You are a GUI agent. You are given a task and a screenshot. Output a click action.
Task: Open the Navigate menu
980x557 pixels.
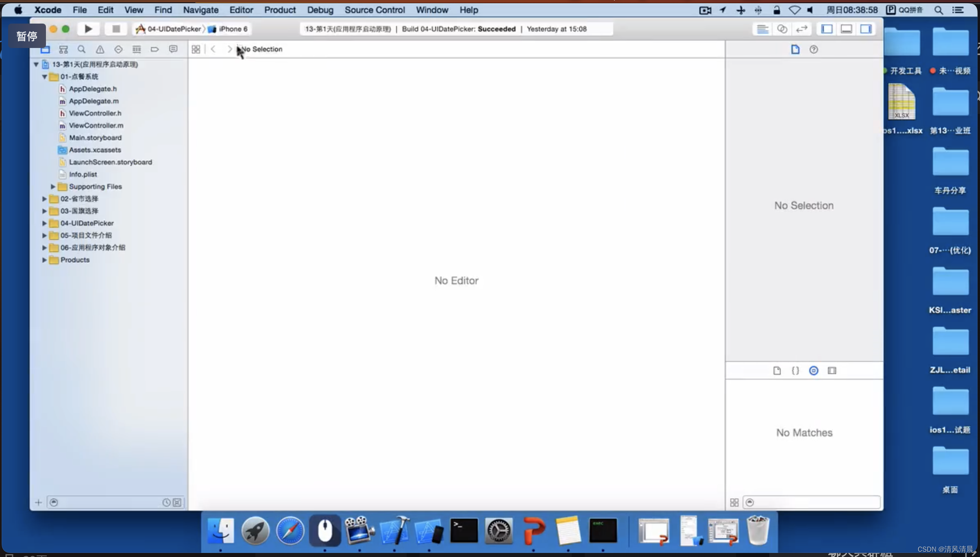point(200,10)
